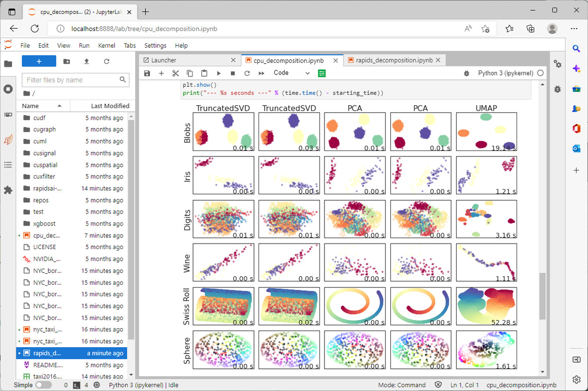Open the Tabs menu
Screen dimensions: 588x391
130,45
